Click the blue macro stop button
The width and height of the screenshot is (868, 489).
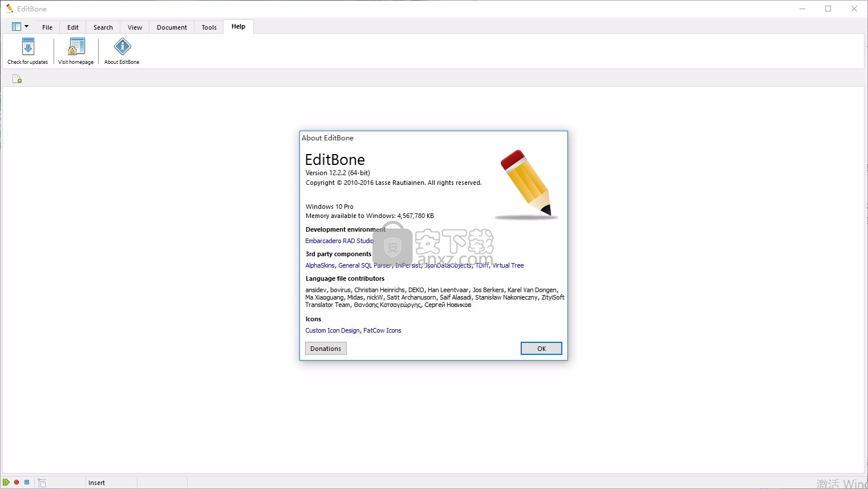click(x=27, y=482)
